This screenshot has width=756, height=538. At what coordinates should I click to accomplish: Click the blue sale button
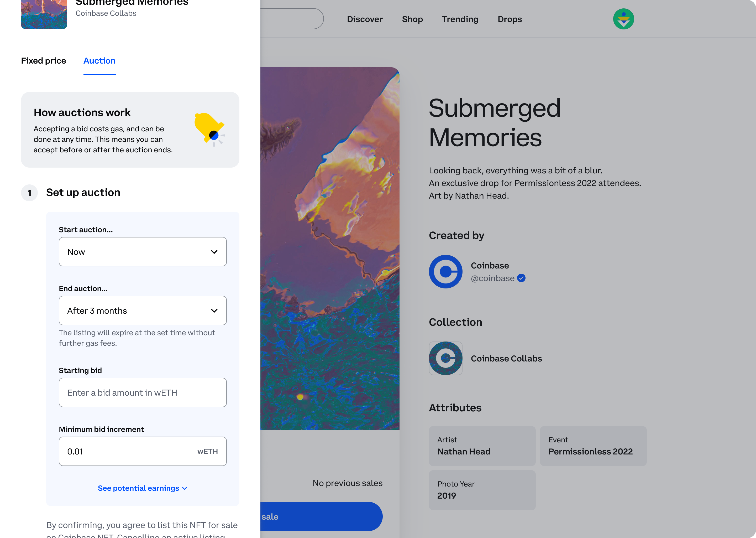tap(321, 516)
